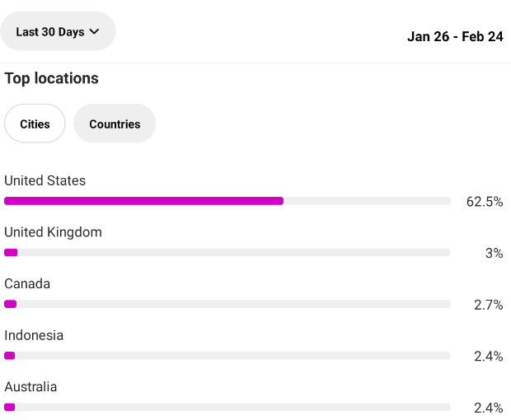Select the Countries tab

point(115,124)
